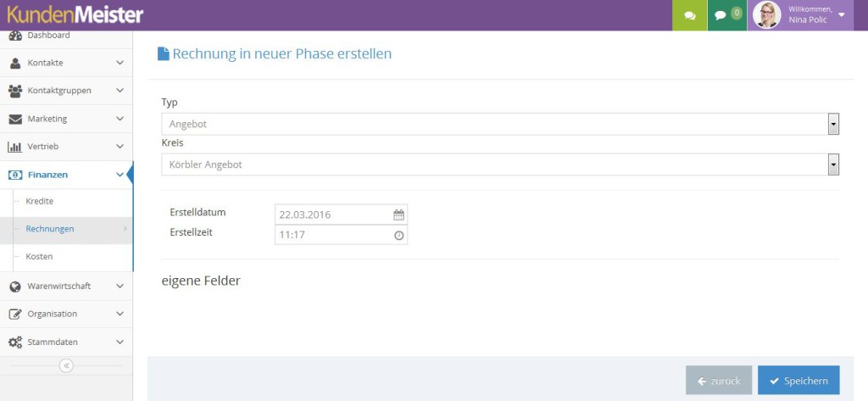Expand the Kontakte menu
The width and height of the screenshot is (868, 401).
tap(120, 63)
